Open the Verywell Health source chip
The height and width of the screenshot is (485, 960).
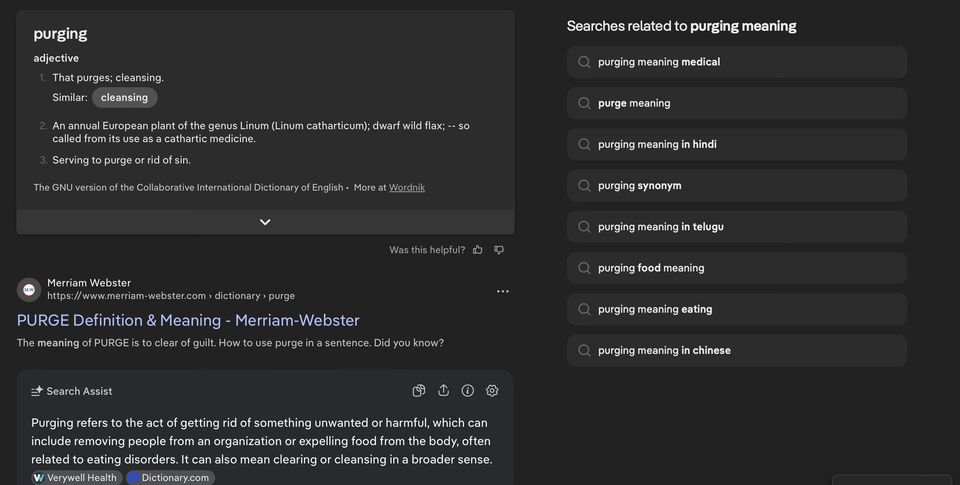pos(77,478)
